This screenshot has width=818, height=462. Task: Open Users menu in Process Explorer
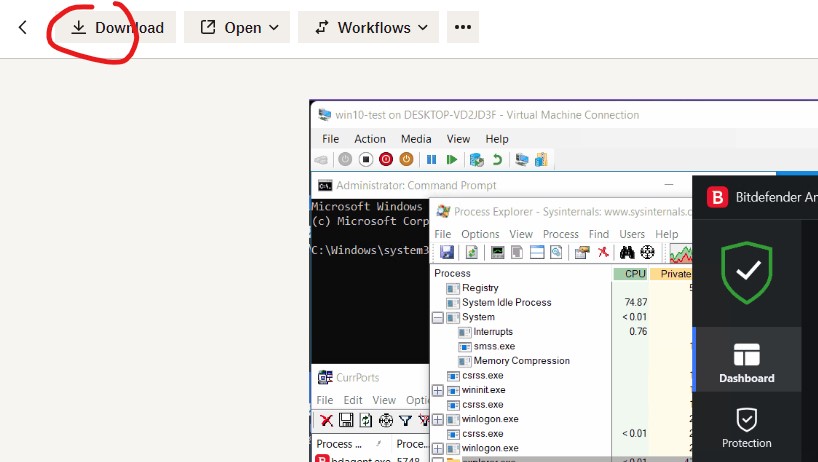click(632, 234)
